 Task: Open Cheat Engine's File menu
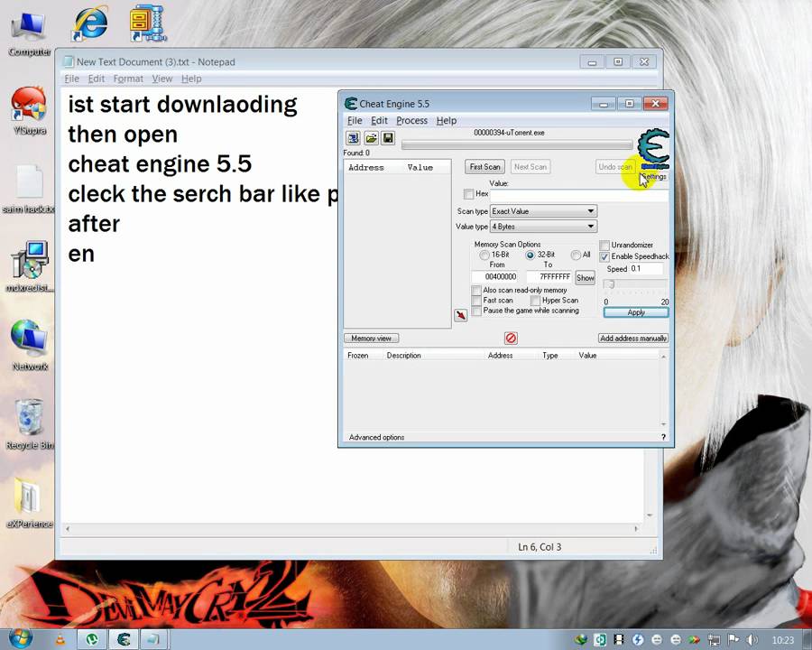click(355, 120)
